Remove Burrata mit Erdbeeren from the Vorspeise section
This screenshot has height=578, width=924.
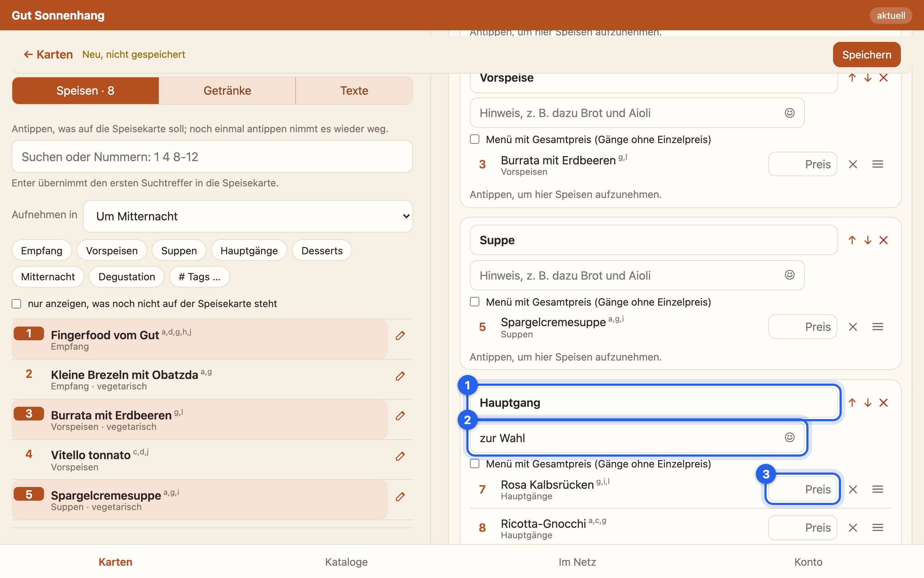(853, 164)
